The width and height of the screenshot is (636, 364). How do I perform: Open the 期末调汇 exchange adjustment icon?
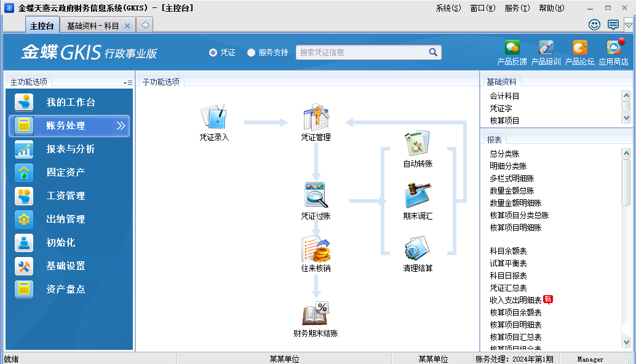click(x=418, y=196)
